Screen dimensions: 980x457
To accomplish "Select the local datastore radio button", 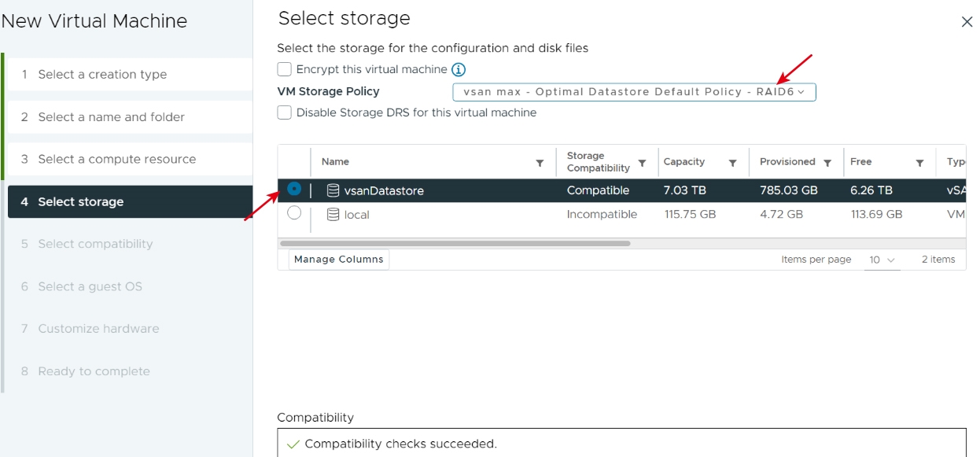I will pyautogui.click(x=294, y=212).
